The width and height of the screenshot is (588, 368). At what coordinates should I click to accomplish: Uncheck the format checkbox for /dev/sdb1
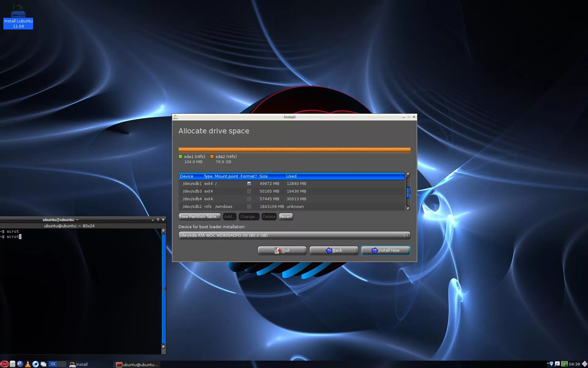249,183
